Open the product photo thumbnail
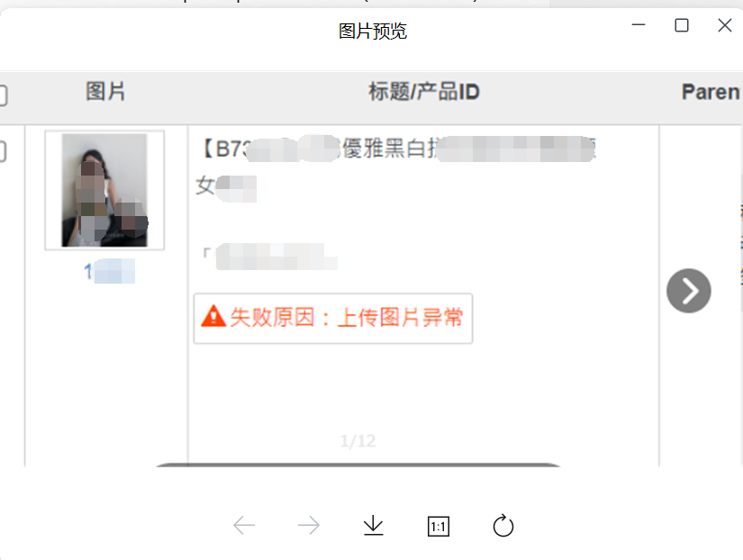The image size is (743, 560). click(x=104, y=190)
